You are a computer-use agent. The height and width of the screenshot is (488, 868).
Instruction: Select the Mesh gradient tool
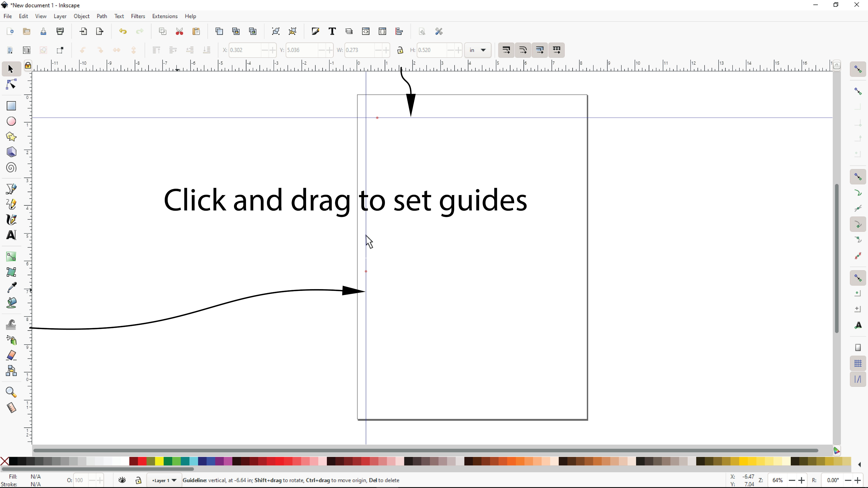coord(11,272)
